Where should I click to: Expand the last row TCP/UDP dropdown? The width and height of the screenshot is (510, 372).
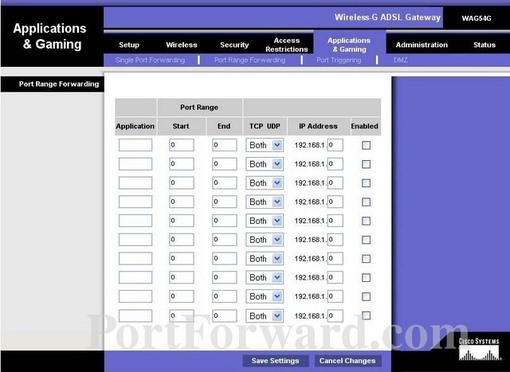tap(265, 316)
